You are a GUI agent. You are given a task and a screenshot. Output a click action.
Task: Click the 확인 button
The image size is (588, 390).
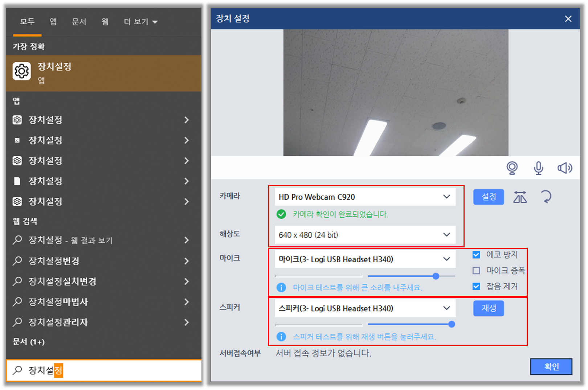pyautogui.click(x=551, y=366)
